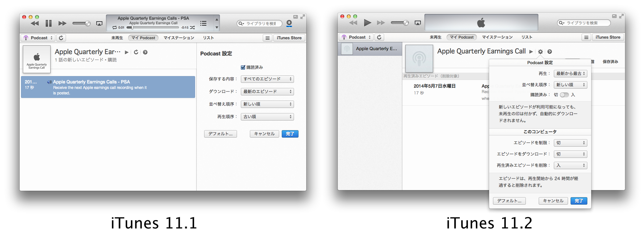Open the 再生済みエピソードを削除 dropdown
The width and height of the screenshot is (644, 232).
570,165
